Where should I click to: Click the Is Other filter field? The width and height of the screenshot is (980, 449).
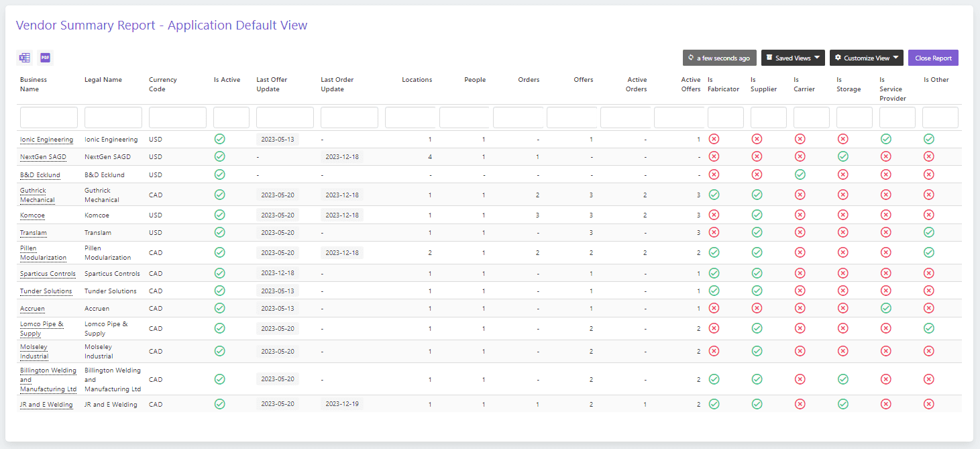tap(940, 117)
